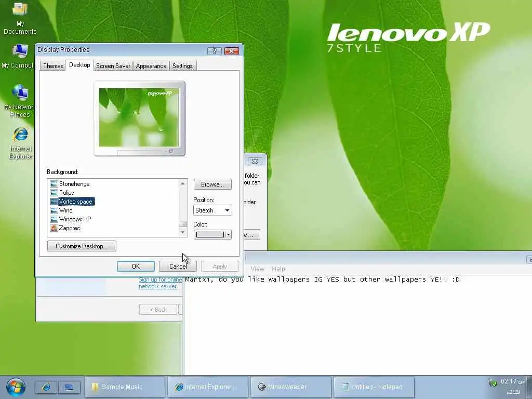The height and width of the screenshot is (399, 532).
Task: Open the desktop Color picker dropdown
Action: (212, 234)
